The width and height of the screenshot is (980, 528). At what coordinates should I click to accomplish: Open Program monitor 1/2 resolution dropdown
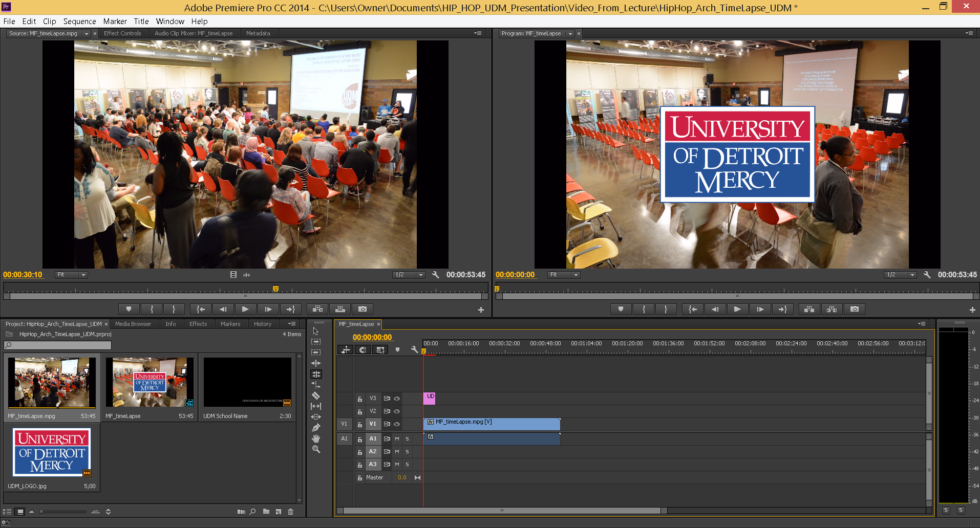901,275
